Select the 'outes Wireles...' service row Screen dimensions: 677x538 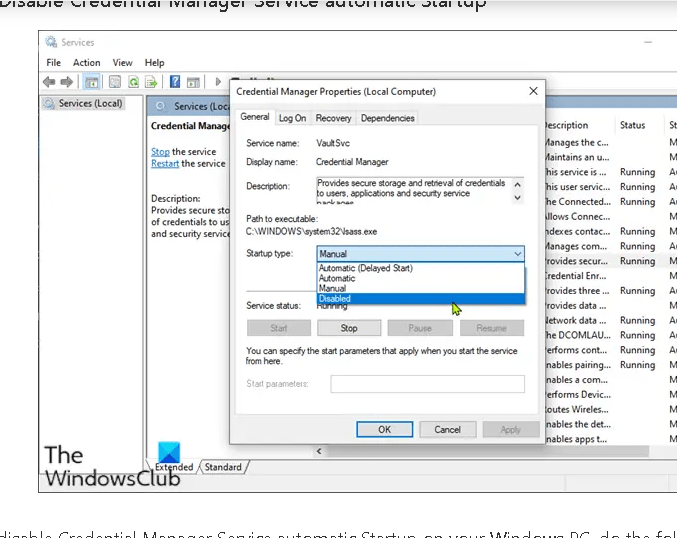coord(611,409)
